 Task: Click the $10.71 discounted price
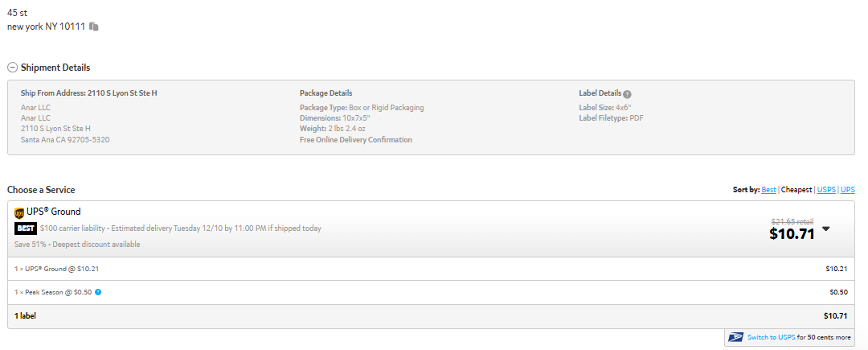click(x=792, y=234)
